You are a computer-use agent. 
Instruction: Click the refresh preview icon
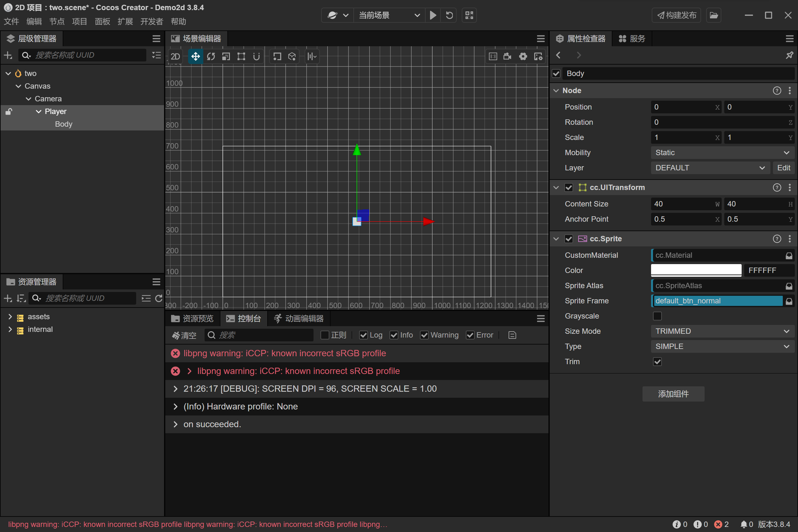449,15
